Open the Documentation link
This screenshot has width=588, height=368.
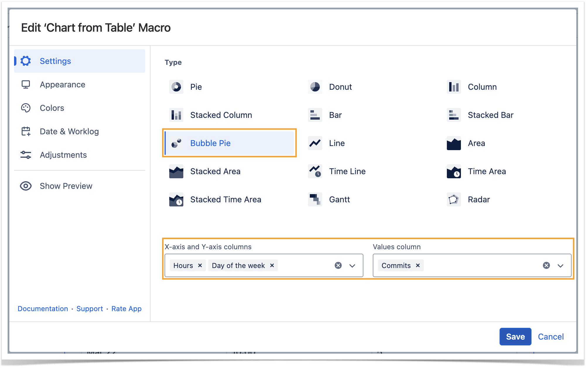coord(43,308)
